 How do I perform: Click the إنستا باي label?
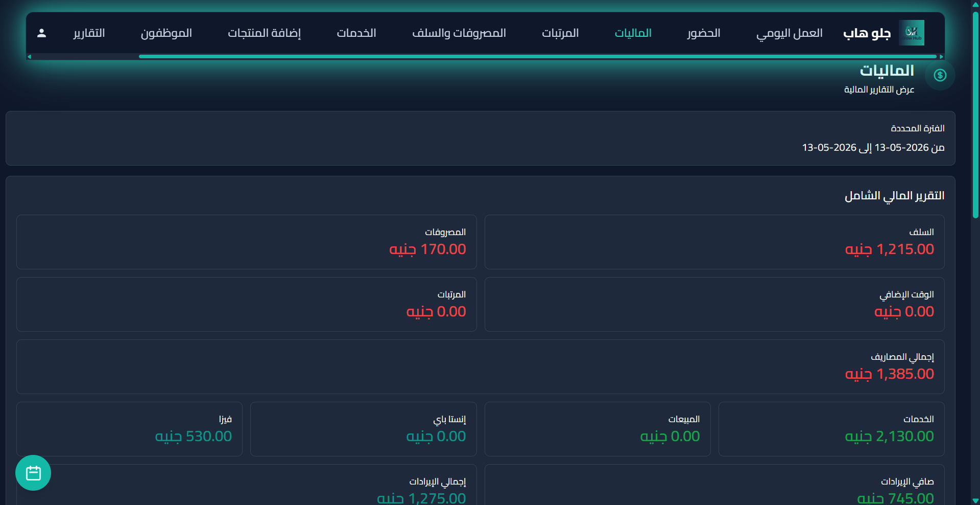pyautogui.click(x=450, y=419)
